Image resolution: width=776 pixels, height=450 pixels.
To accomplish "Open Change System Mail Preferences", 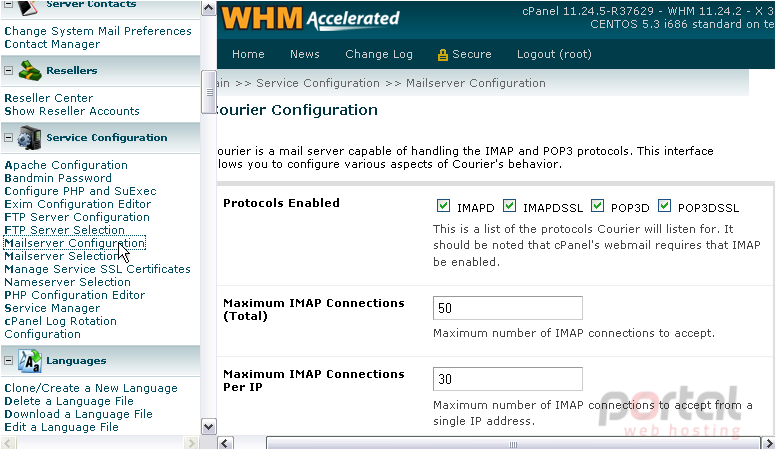I will [x=98, y=31].
